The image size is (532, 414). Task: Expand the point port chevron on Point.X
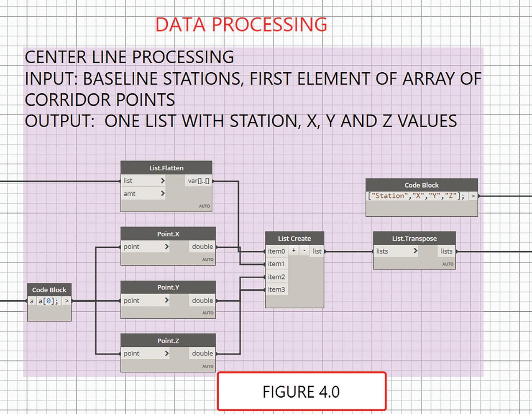[x=166, y=246]
